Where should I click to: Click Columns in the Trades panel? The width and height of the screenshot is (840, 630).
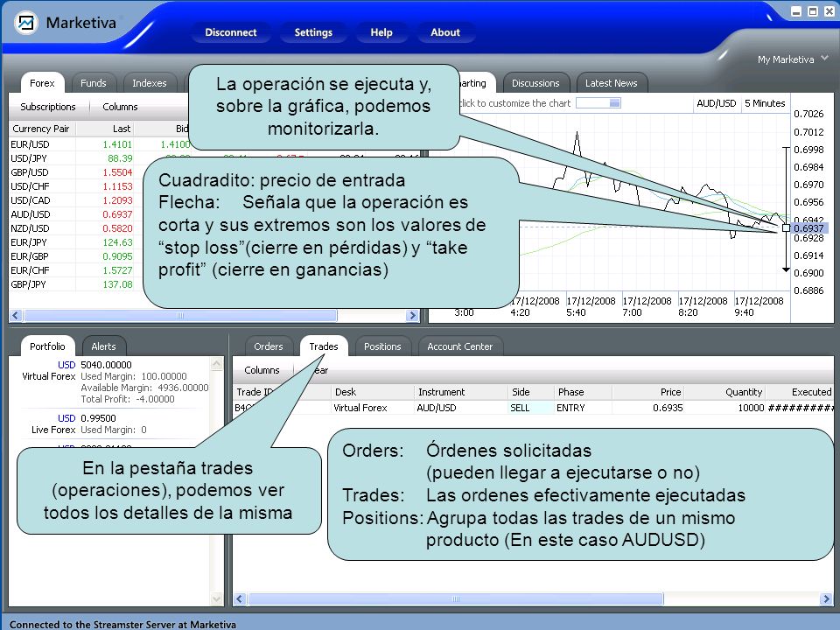pyautogui.click(x=262, y=370)
